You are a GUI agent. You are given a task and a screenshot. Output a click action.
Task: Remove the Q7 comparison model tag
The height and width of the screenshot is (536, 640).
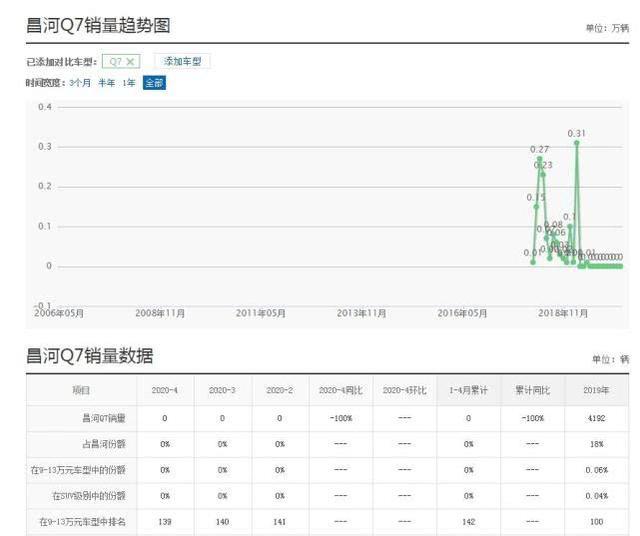coord(130,62)
